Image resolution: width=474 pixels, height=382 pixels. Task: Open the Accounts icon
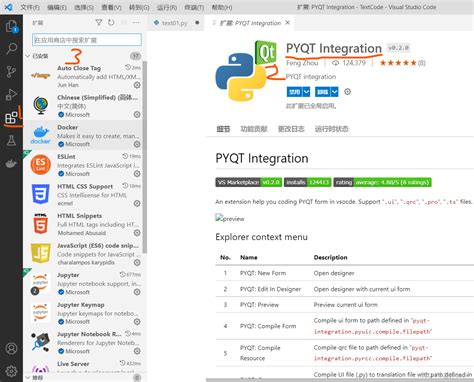point(11,348)
